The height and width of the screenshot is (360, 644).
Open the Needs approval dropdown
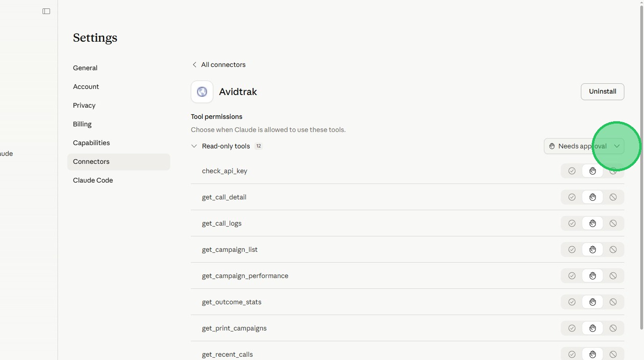pos(584,146)
